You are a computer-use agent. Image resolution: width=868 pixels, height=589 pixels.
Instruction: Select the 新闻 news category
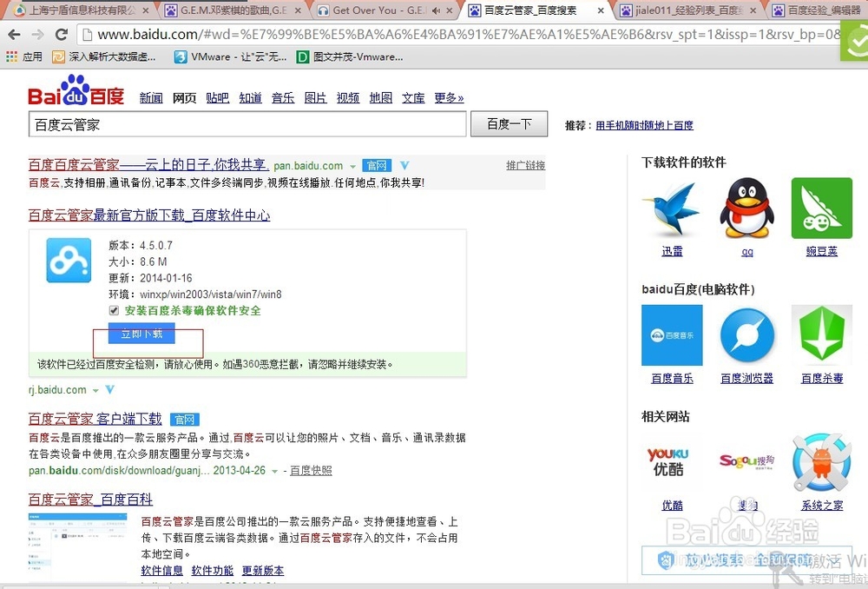[x=151, y=98]
